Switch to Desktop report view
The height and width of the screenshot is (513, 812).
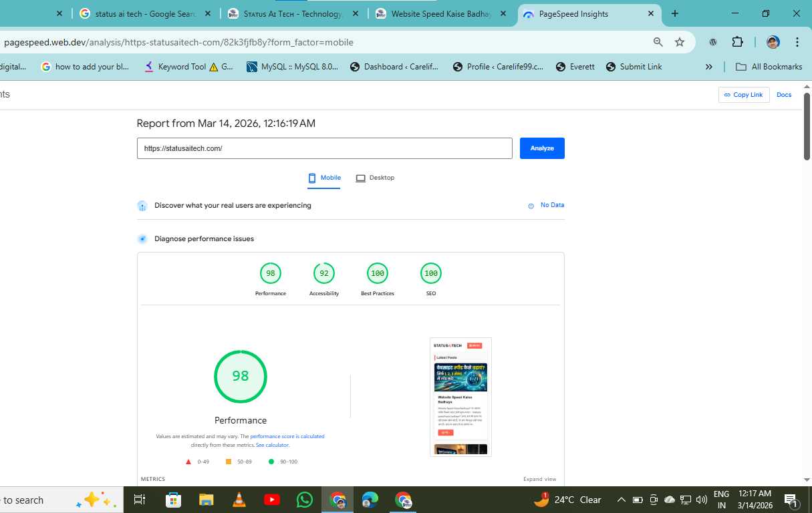pos(375,178)
